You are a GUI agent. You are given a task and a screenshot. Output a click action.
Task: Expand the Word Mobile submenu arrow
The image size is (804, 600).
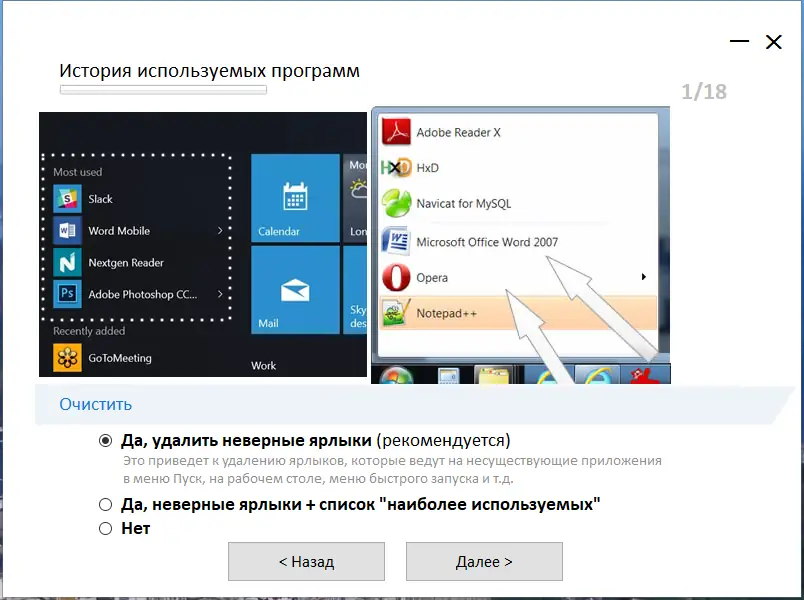tap(222, 231)
